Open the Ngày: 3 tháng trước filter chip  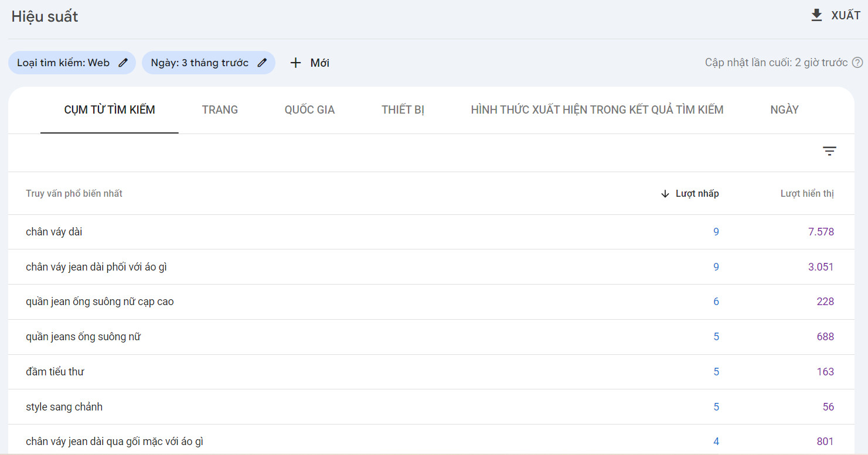click(209, 63)
